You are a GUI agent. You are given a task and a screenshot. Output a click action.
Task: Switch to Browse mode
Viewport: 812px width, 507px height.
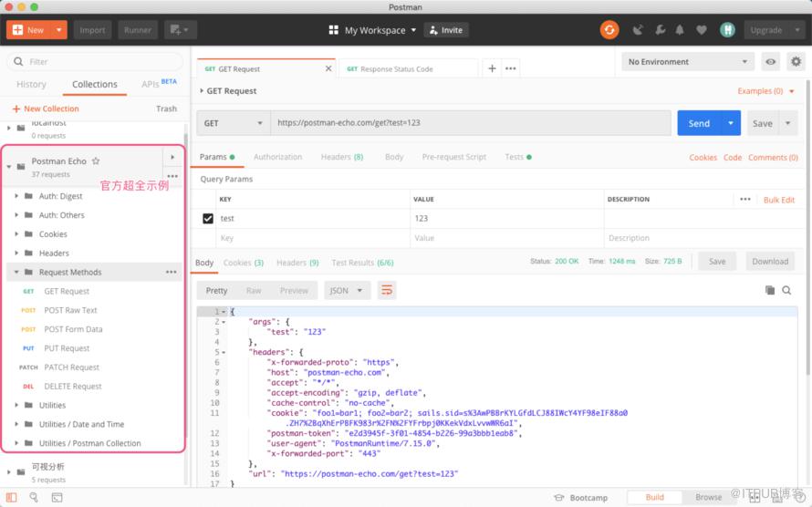click(708, 497)
